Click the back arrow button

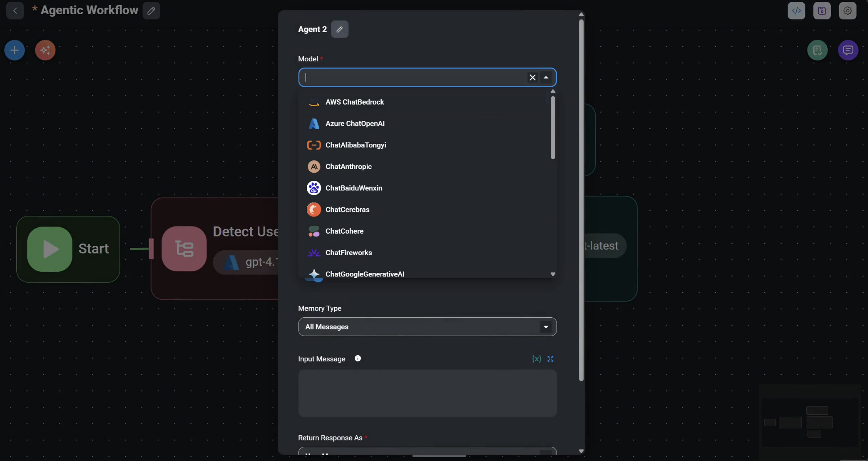click(15, 11)
